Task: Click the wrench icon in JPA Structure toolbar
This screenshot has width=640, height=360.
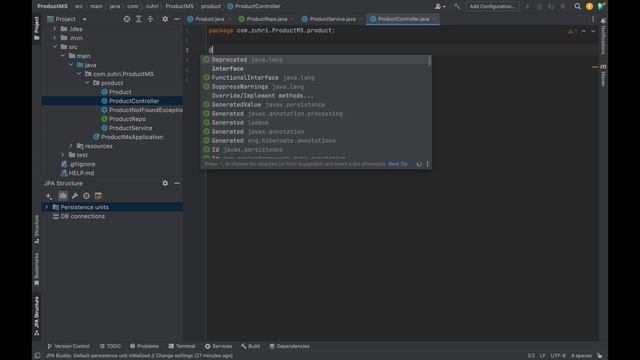Action: pos(75,196)
